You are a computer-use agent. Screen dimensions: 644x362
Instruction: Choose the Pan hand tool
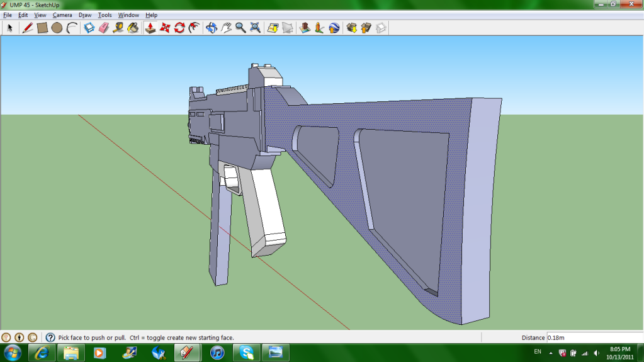[x=226, y=28]
